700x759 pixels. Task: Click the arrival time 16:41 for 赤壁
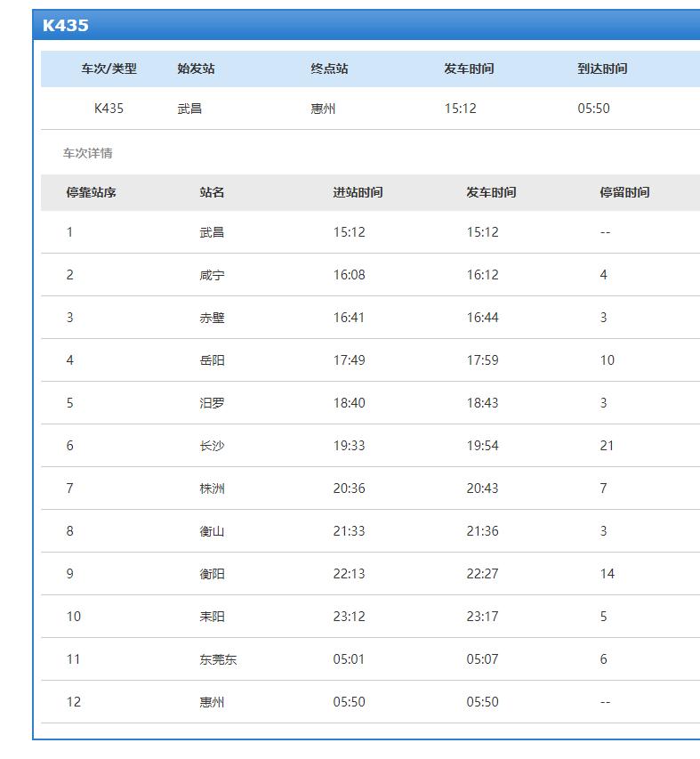349,318
